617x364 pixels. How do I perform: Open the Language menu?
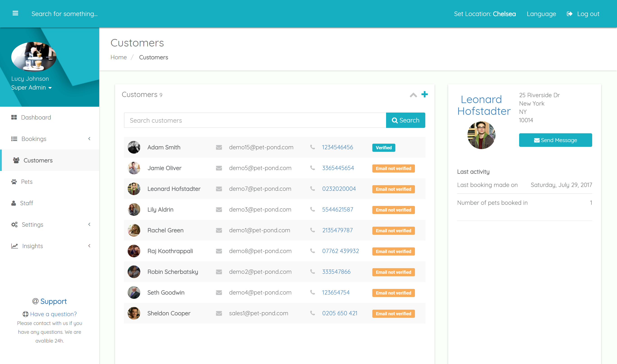coord(541,14)
